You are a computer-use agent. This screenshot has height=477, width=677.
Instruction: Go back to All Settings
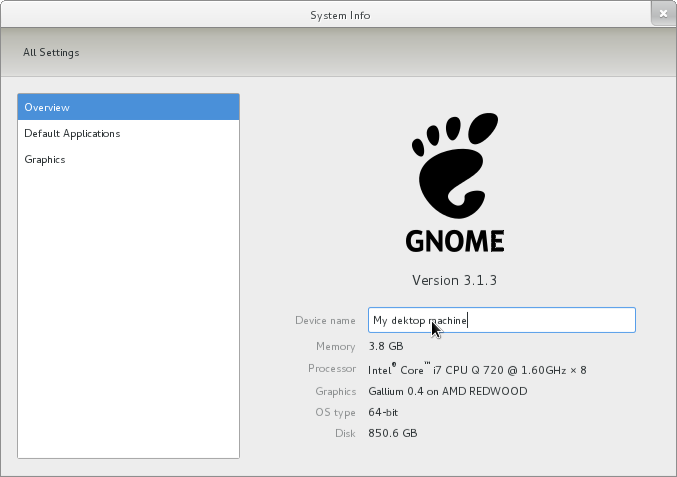51,53
